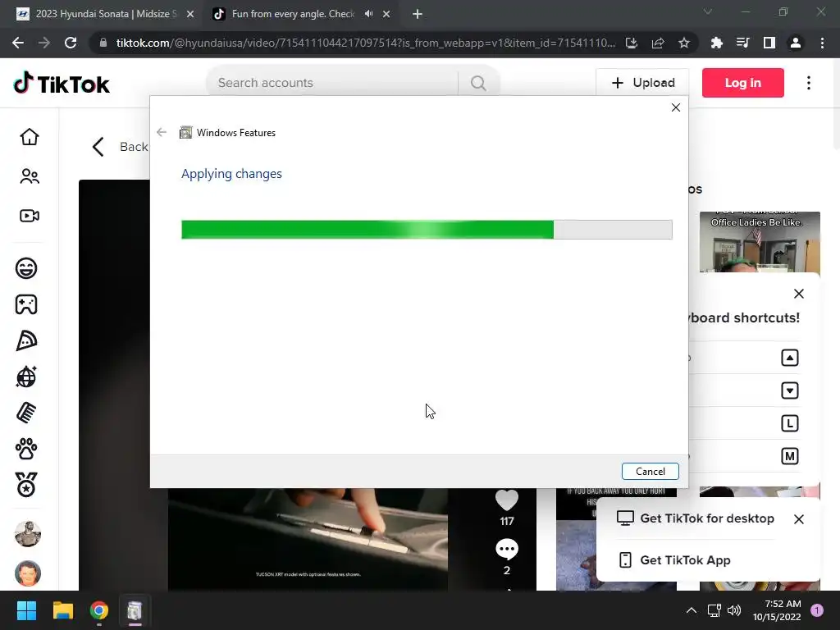Screen dimensions: 840x630
Task: Go Back from the video
Action: 120,147
